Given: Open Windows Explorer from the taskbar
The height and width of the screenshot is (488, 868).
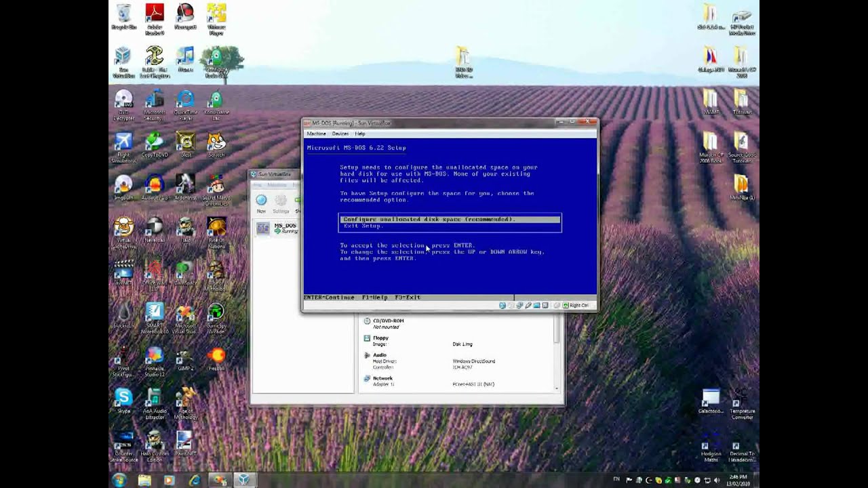Looking at the screenshot, I should [x=144, y=480].
